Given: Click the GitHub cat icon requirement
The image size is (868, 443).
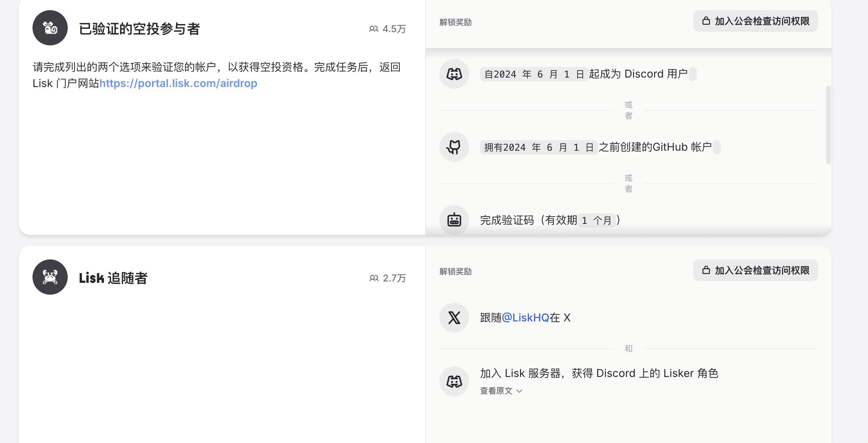Looking at the screenshot, I should click(x=454, y=147).
